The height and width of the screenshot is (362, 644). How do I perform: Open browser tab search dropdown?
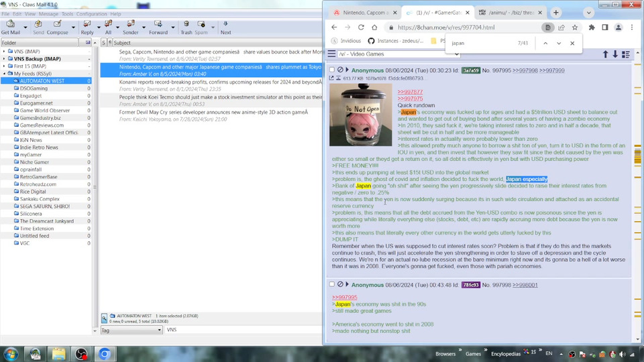[x=588, y=13]
